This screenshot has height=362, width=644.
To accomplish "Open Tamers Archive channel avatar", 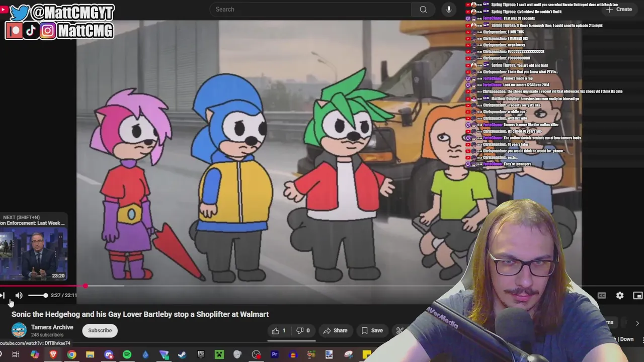I will click(x=19, y=330).
